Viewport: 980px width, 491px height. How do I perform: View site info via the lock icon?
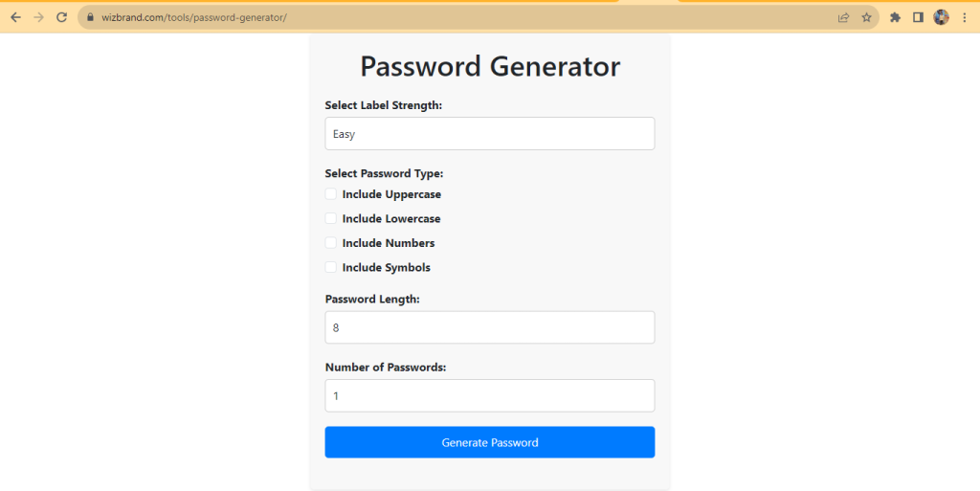(90, 17)
